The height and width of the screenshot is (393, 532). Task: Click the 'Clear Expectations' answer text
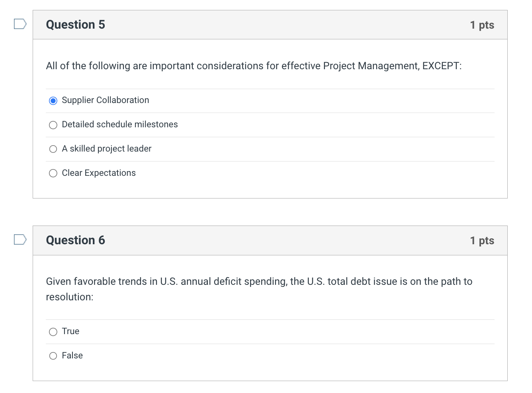(x=99, y=173)
